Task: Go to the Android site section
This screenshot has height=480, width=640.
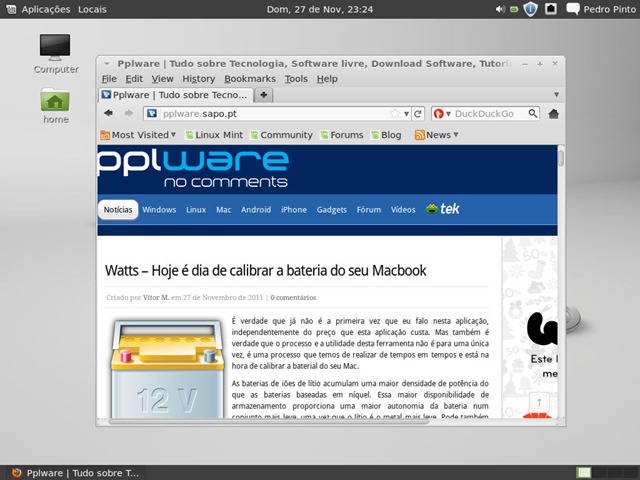Action: (x=256, y=209)
